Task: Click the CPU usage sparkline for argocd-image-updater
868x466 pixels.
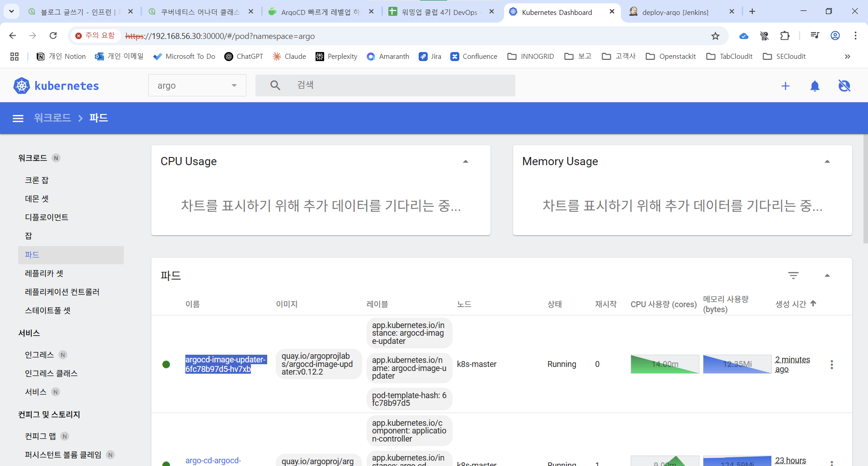Action: pyautogui.click(x=665, y=364)
